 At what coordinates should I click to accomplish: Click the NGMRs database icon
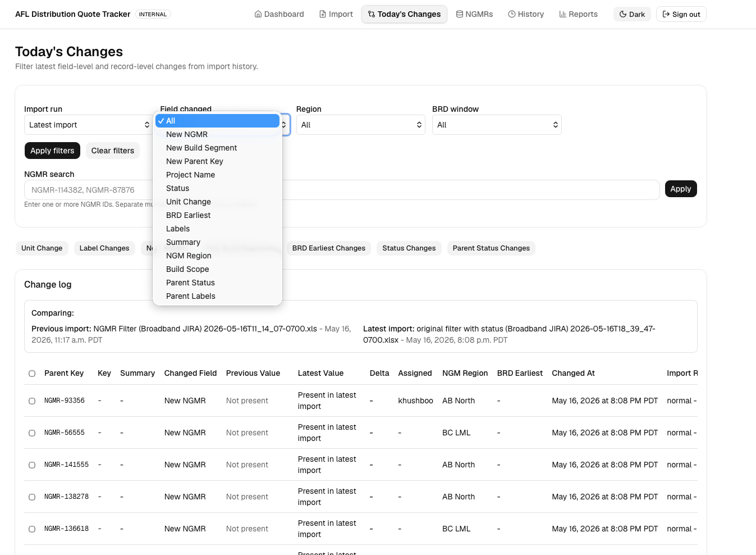click(460, 14)
